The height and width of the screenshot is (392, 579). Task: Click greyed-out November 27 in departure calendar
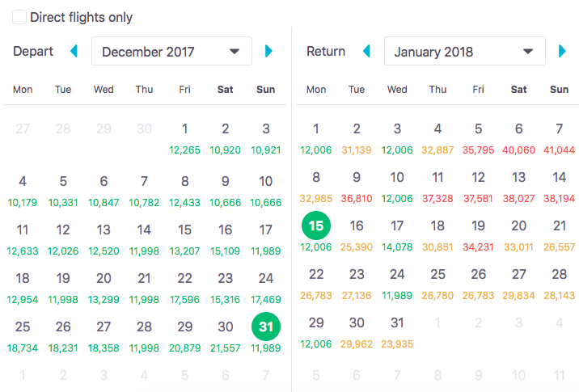pos(23,129)
